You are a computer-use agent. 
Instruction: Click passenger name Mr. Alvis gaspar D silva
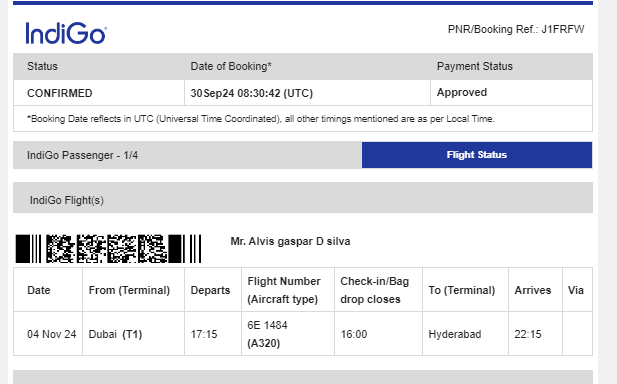click(290, 241)
